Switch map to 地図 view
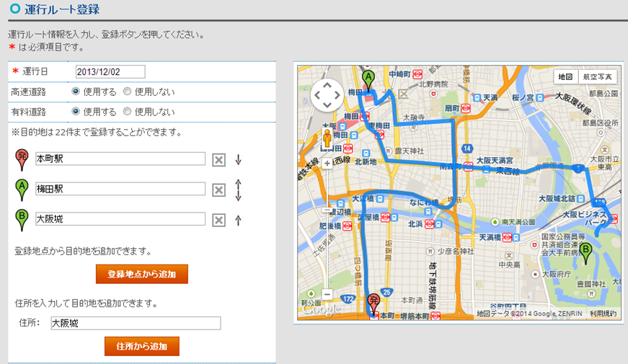628x364 pixels. pyautogui.click(x=565, y=76)
